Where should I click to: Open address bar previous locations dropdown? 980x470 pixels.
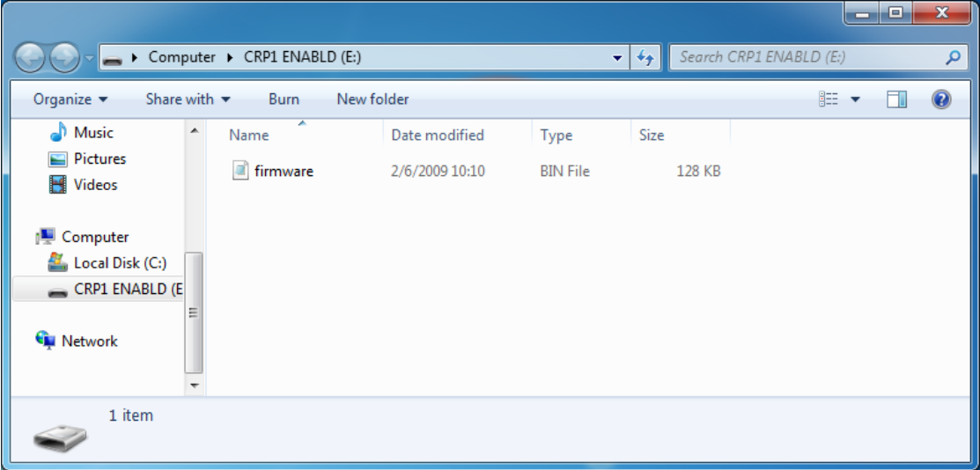tap(617, 58)
